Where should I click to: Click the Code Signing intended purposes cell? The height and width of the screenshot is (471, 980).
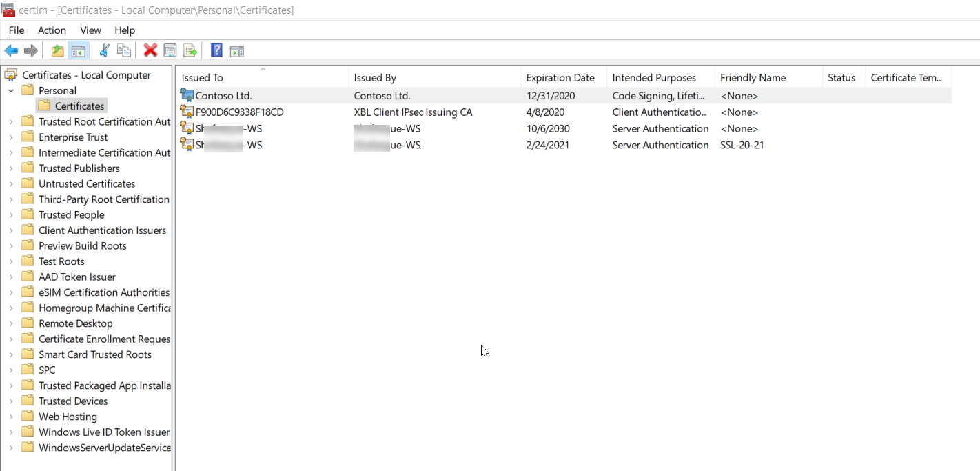click(x=660, y=96)
